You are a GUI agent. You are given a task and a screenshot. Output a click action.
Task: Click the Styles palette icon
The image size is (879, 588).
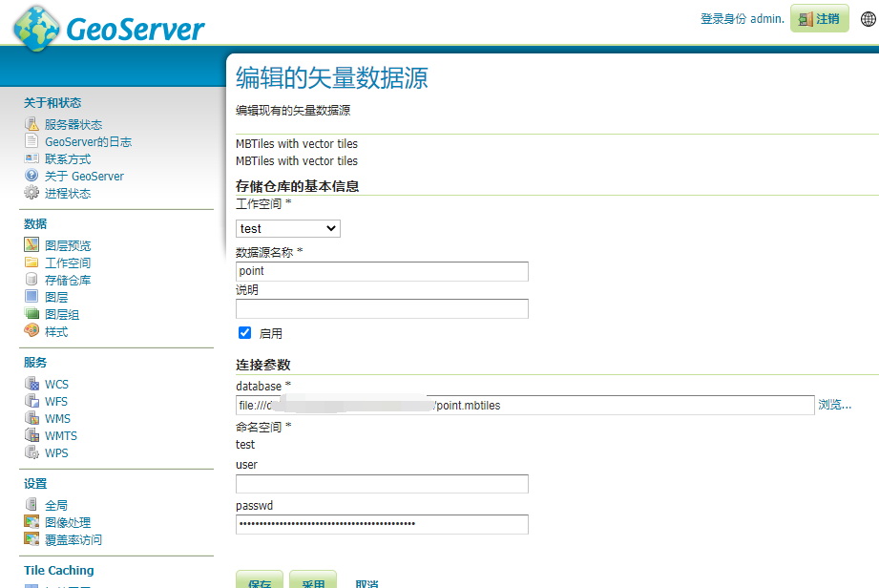[31, 331]
